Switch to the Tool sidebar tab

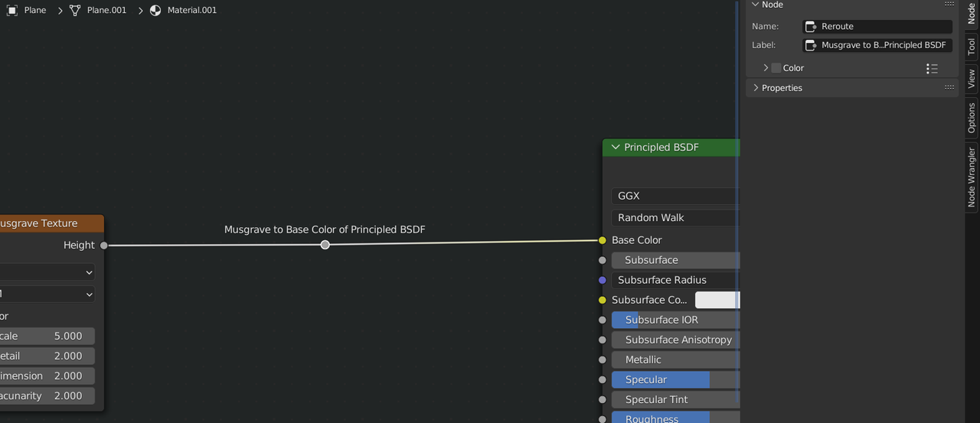tap(972, 47)
